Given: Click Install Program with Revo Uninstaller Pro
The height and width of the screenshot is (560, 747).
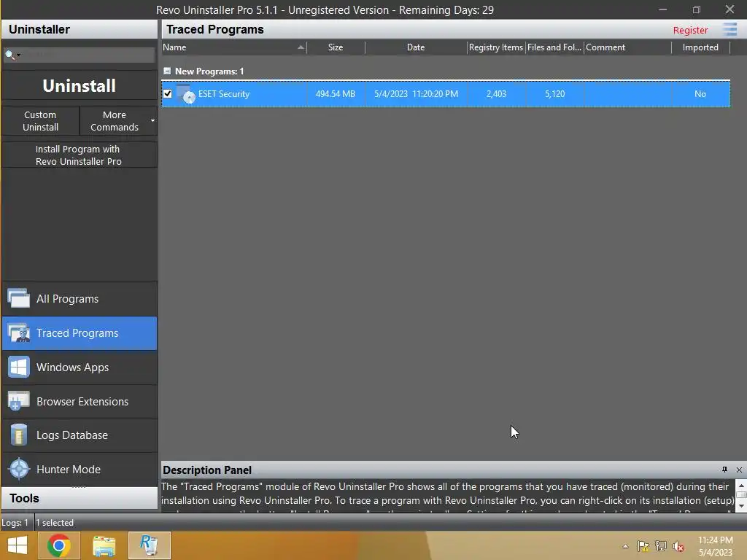Looking at the screenshot, I should (79, 155).
